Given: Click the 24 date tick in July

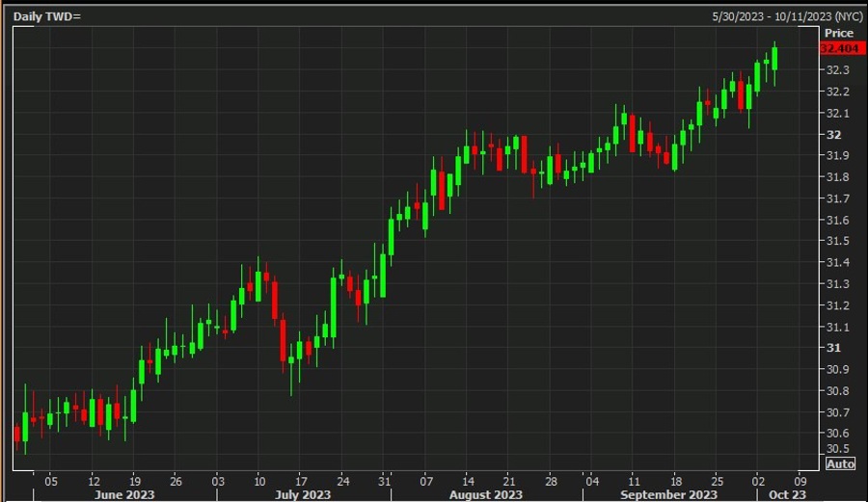Looking at the screenshot, I should point(342,482).
